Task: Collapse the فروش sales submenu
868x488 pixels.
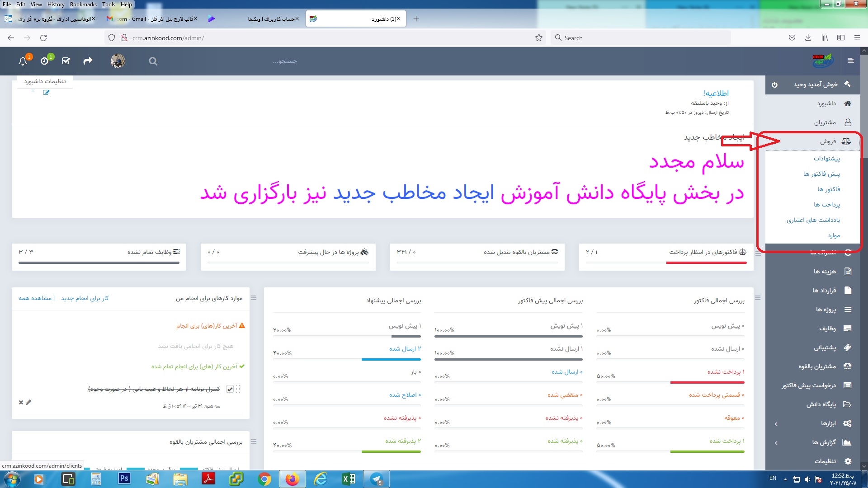Action: coord(828,141)
